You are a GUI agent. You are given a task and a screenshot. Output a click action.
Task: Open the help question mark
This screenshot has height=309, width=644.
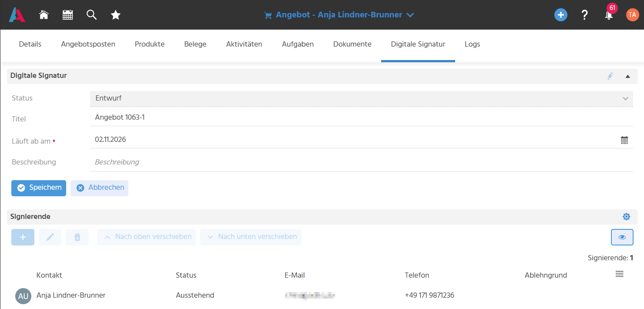(585, 15)
